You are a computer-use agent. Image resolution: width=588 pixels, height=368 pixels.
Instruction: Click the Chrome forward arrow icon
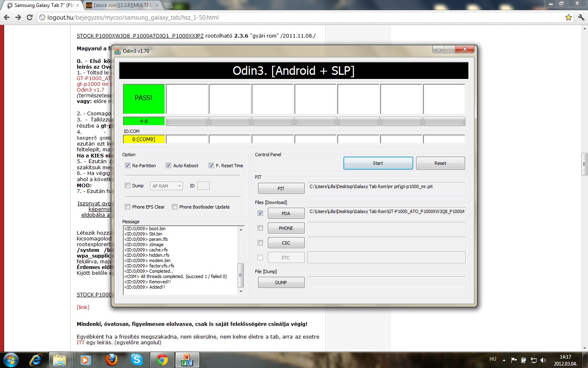pos(18,17)
